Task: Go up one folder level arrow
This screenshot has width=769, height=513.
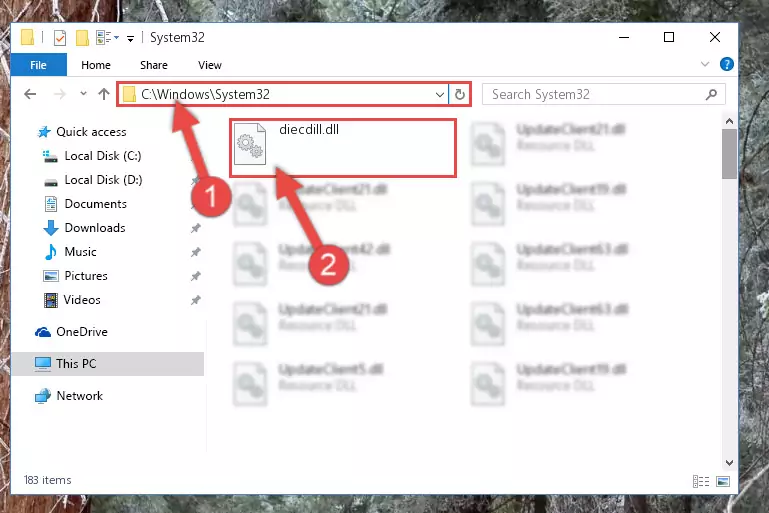Action: tap(103, 94)
